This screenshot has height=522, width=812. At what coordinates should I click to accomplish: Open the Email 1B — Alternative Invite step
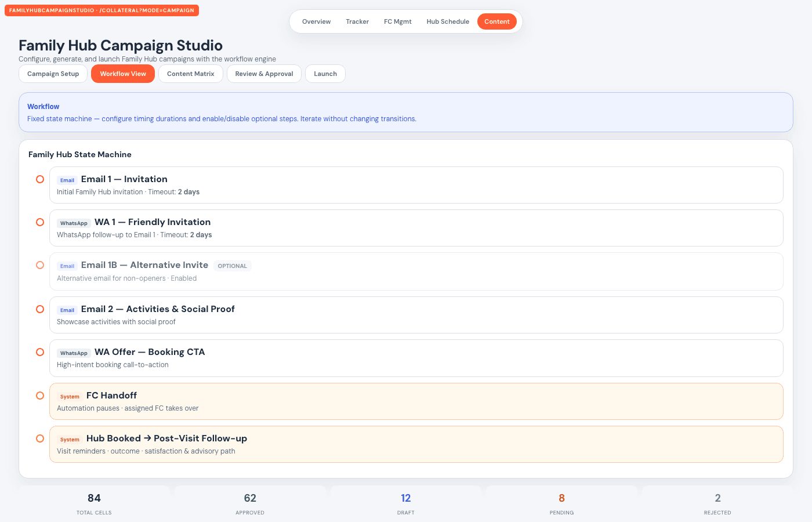(x=416, y=271)
